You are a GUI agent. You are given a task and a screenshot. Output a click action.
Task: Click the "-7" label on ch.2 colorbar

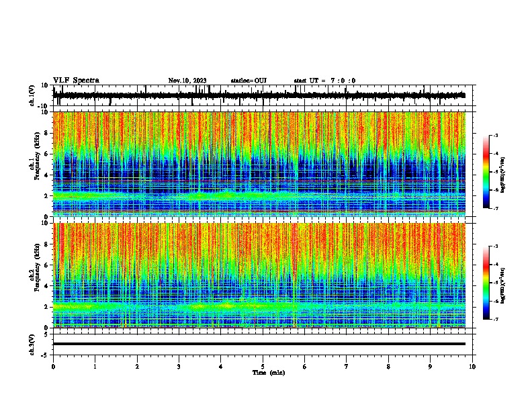point(495,319)
